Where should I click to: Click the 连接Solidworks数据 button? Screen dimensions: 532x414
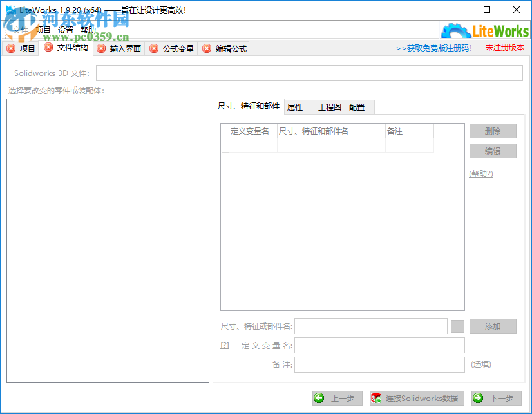tap(415, 398)
